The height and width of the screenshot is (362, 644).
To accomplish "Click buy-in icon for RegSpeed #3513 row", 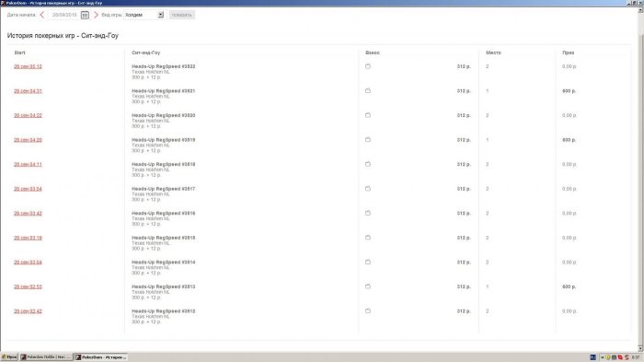I will 368,286.
